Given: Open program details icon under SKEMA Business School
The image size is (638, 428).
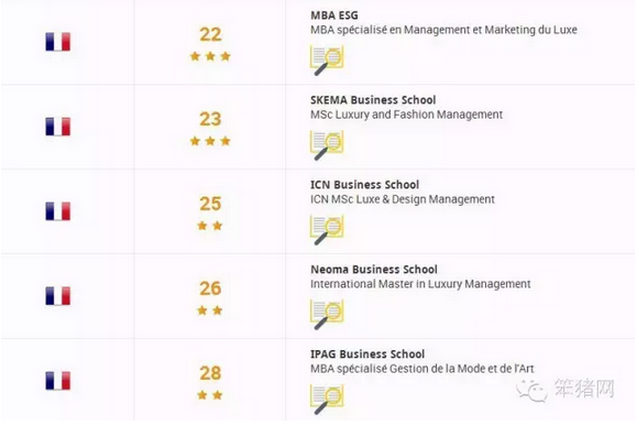Looking at the screenshot, I should [327, 145].
